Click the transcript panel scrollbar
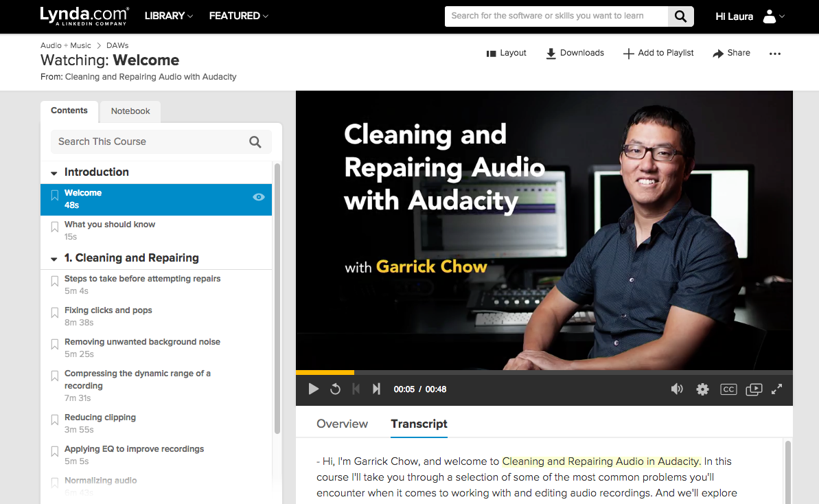 pyautogui.click(x=787, y=472)
